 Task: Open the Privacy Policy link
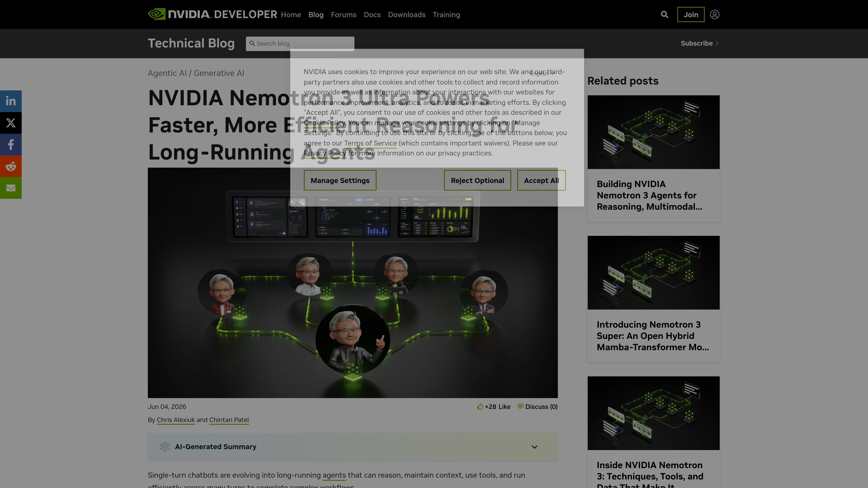(325, 153)
